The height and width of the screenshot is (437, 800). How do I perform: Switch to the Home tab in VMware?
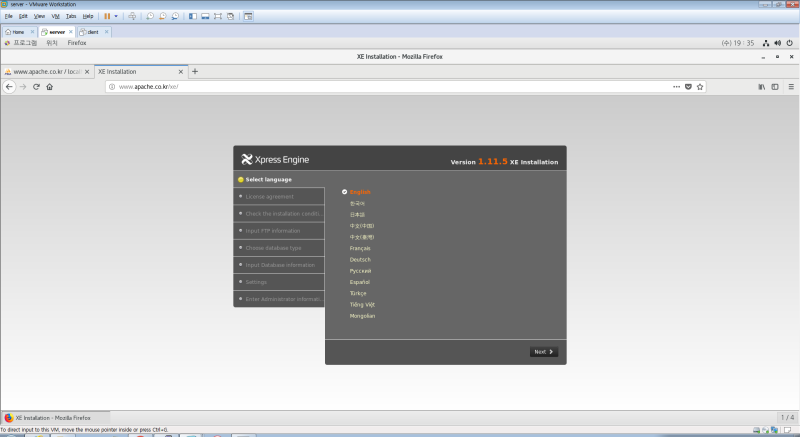coord(18,32)
